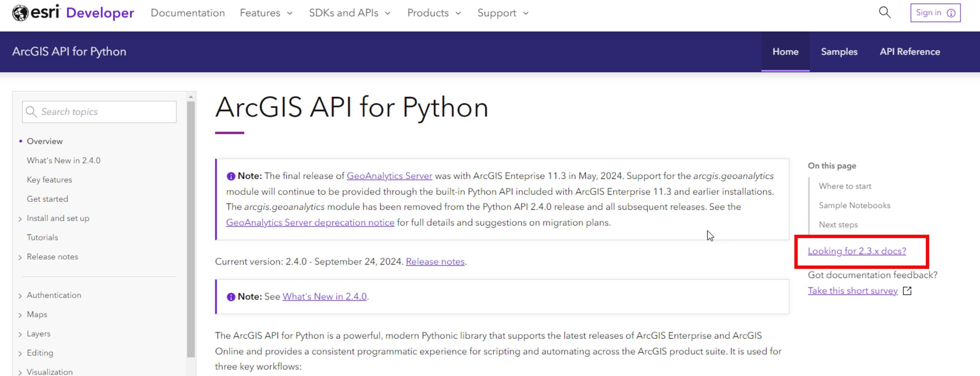Click the info icon in the What's New note
The height and width of the screenshot is (376, 980).
tap(230, 296)
